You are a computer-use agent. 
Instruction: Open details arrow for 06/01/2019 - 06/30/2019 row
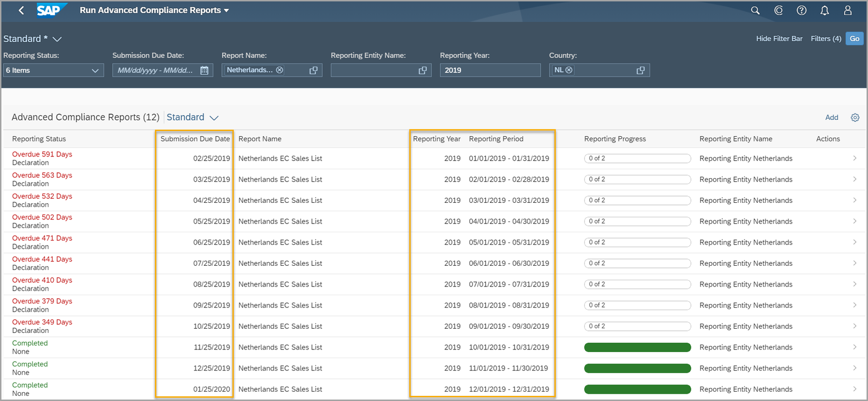(855, 263)
